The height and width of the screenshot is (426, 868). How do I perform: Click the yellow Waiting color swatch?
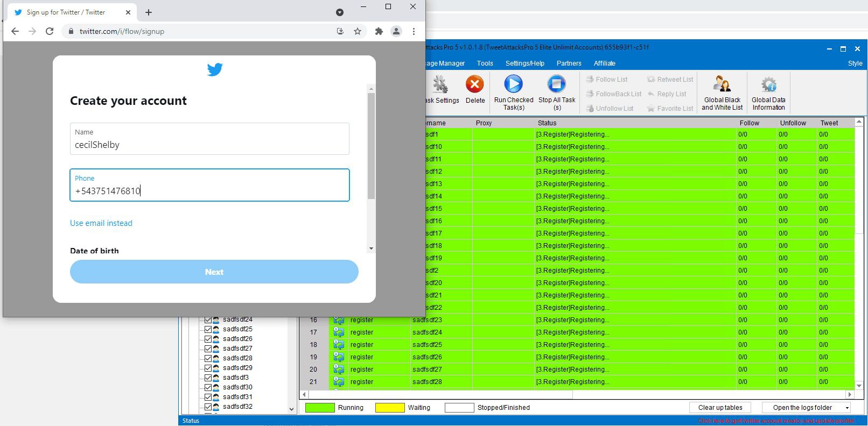pyautogui.click(x=390, y=408)
